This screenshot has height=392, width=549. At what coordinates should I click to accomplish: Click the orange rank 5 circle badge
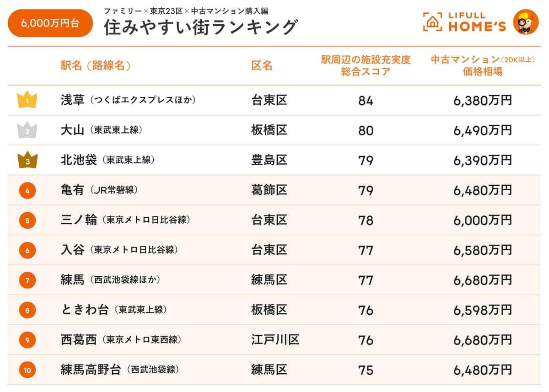coord(27,220)
